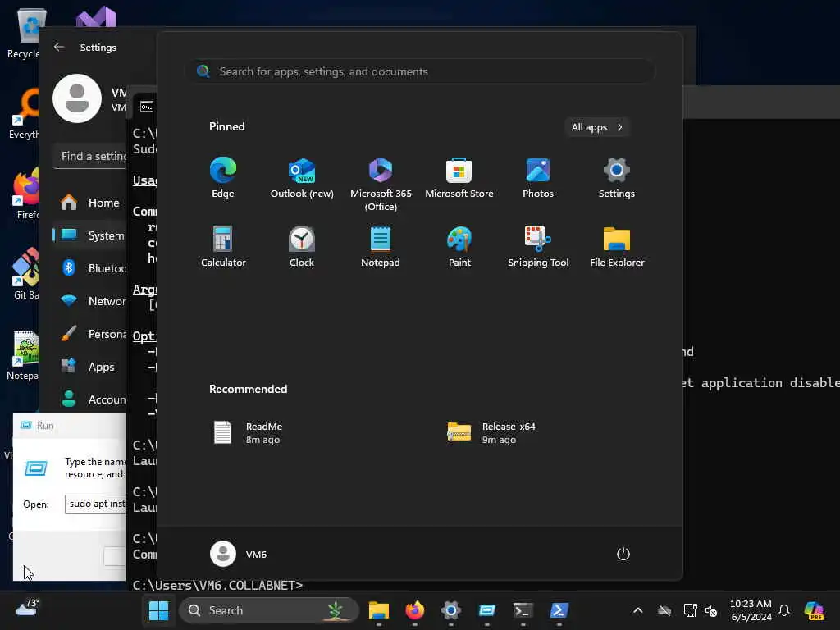Viewport: 840px width, 630px height.
Task: Open pinned Settings app in Start menu
Action: pyautogui.click(x=617, y=178)
